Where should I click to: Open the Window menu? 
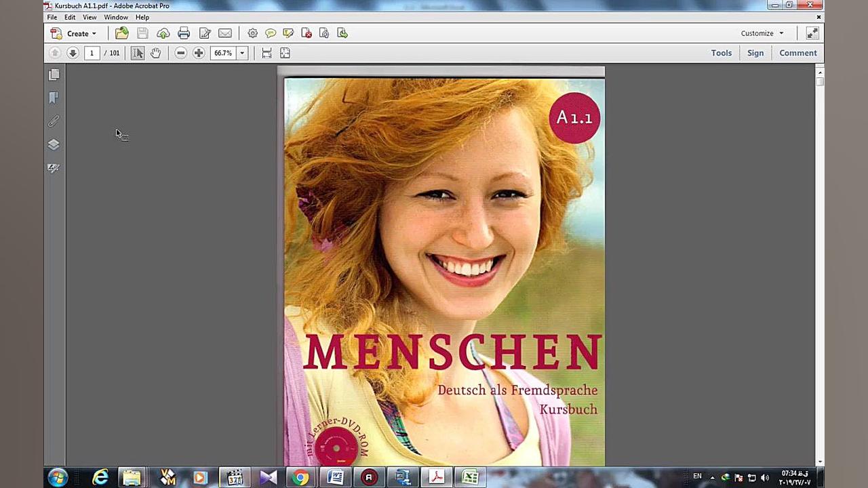click(116, 17)
